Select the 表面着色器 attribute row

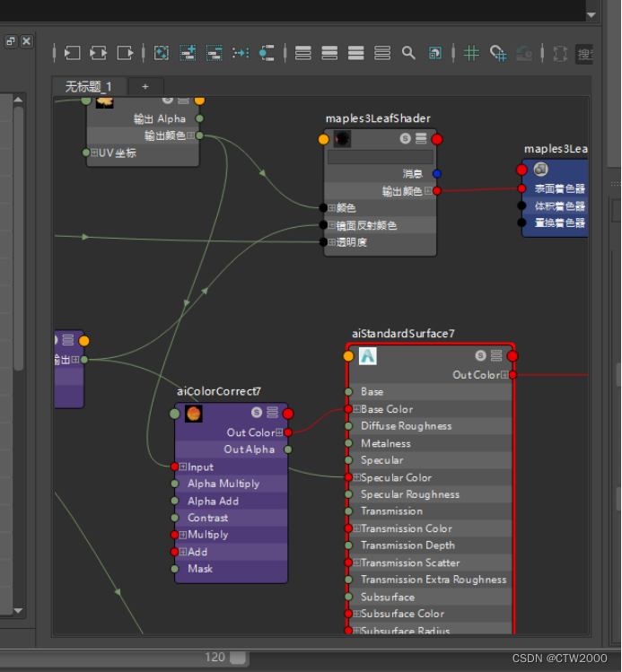(x=555, y=188)
